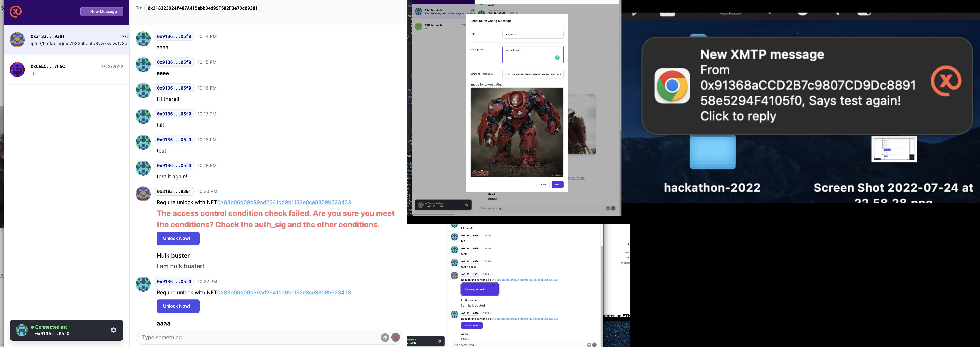Open settings gear beside Connected as 0x9136...05f0
Viewport: 980px width, 347px height.
click(x=113, y=330)
